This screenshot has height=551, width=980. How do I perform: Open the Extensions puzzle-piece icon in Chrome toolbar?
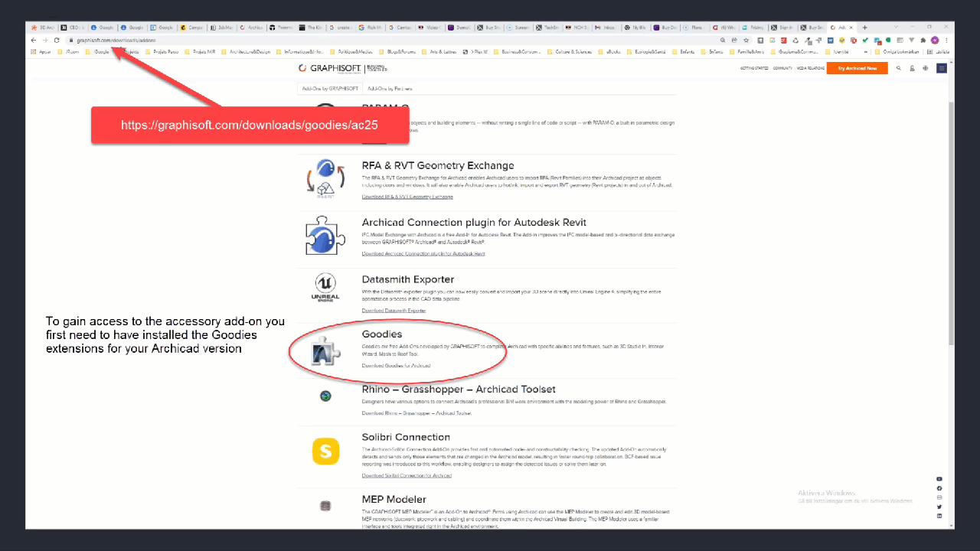(923, 40)
